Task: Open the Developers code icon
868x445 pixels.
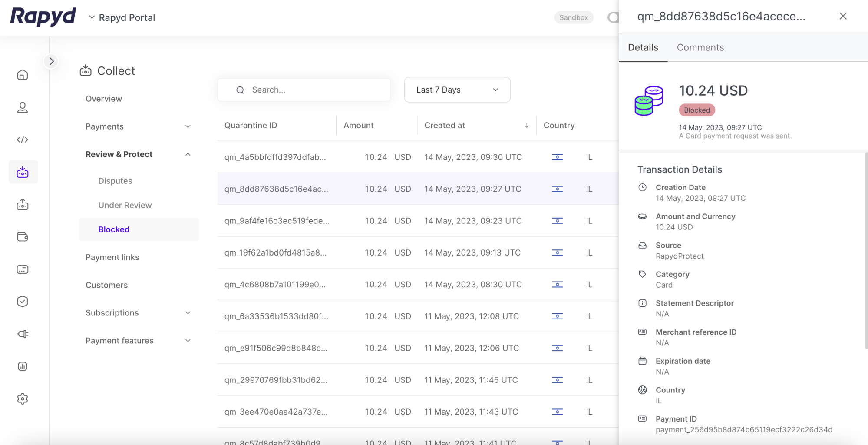Action: 23,139
